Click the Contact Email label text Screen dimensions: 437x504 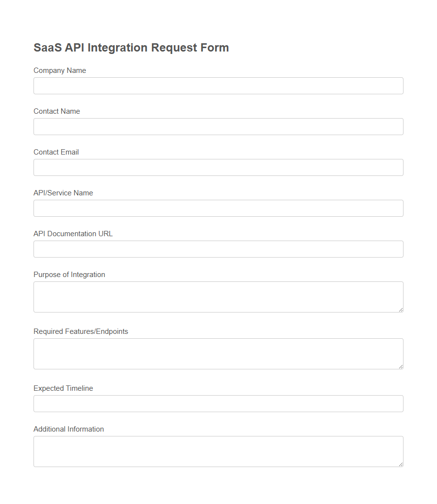56,152
